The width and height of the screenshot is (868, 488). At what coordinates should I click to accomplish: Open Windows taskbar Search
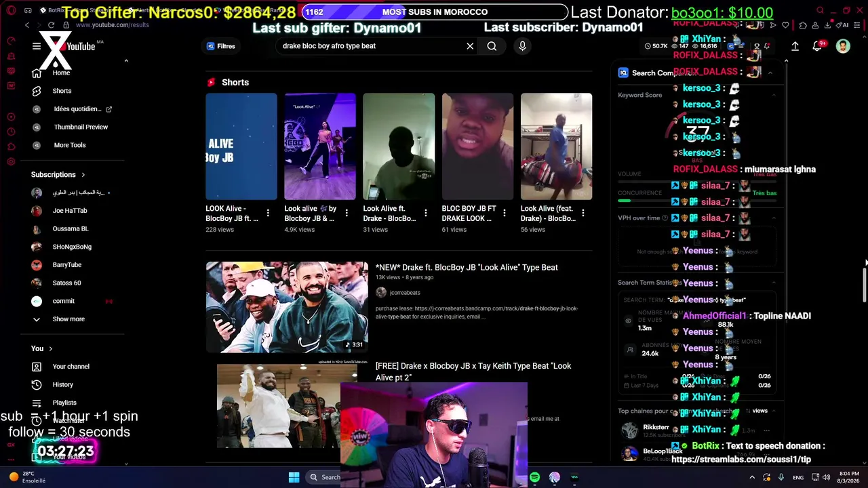click(x=324, y=477)
